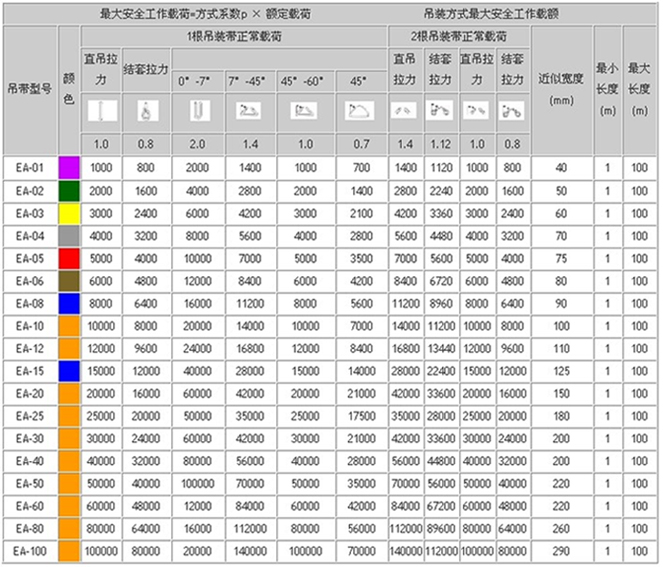Click model label EA-25
This screenshot has width=663, height=567.
30,416
